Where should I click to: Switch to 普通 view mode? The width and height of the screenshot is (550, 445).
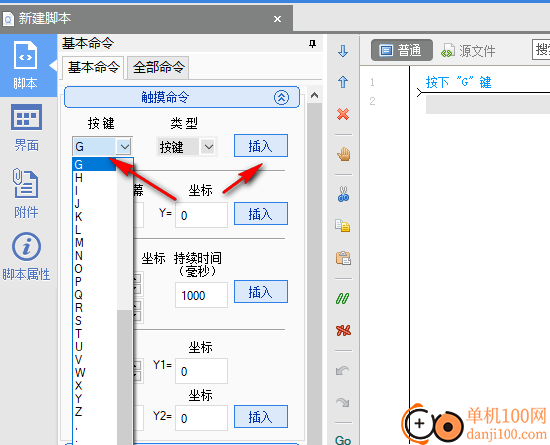(402, 50)
